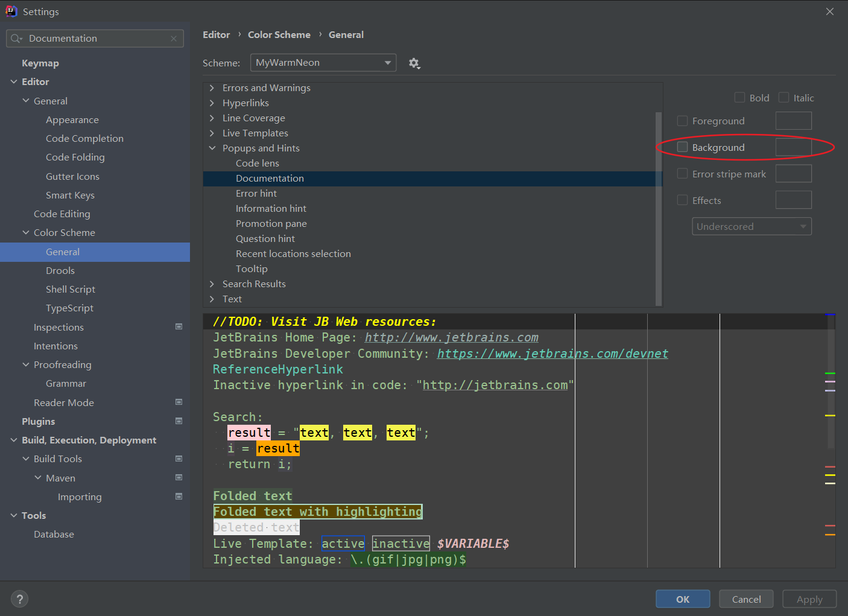Click the Apply button
Viewport: 848px width, 616px height.
809,599
